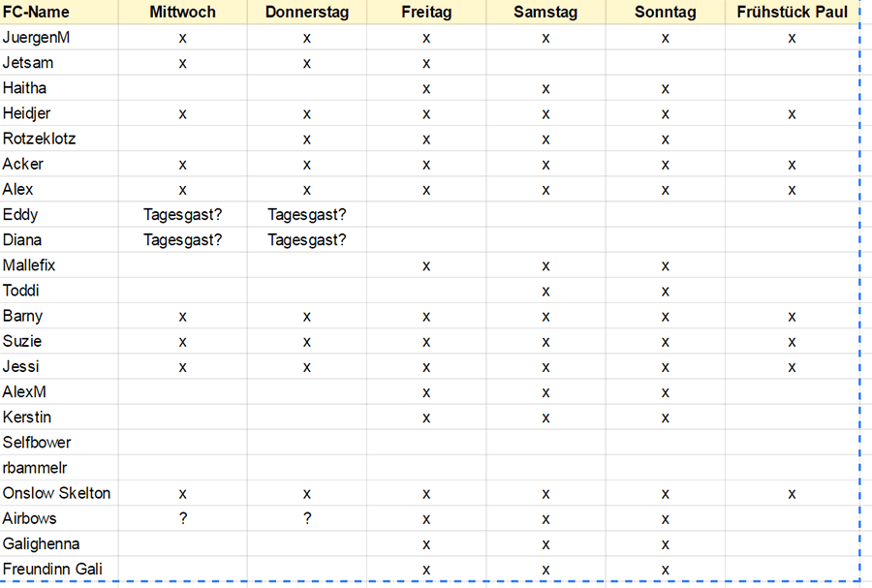Select the Freundinn Gali name cell
The height and width of the screenshot is (588, 872).
[x=52, y=569]
